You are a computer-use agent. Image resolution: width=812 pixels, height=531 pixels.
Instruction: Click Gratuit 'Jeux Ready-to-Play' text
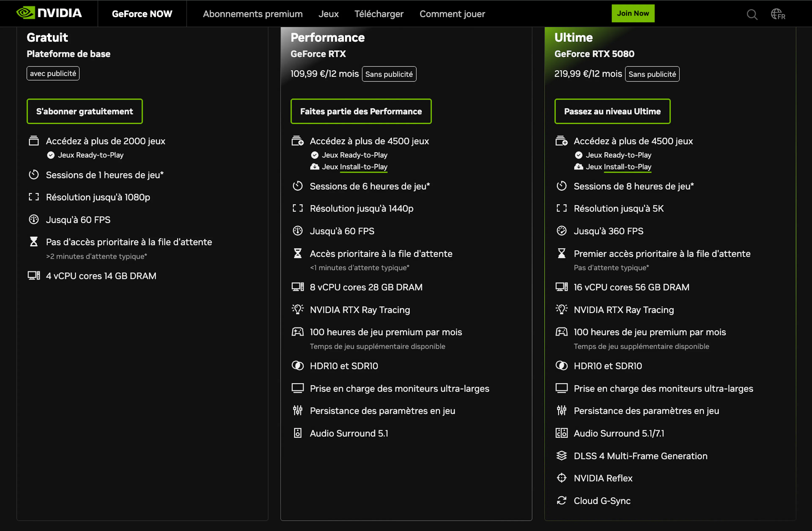[x=91, y=155]
